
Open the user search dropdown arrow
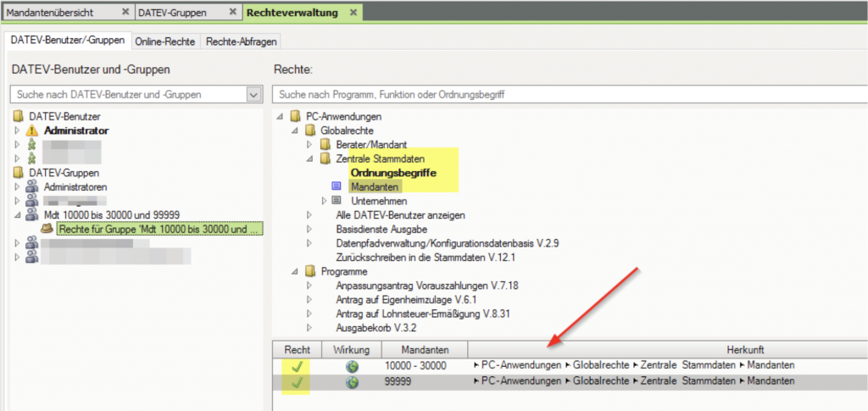253,95
